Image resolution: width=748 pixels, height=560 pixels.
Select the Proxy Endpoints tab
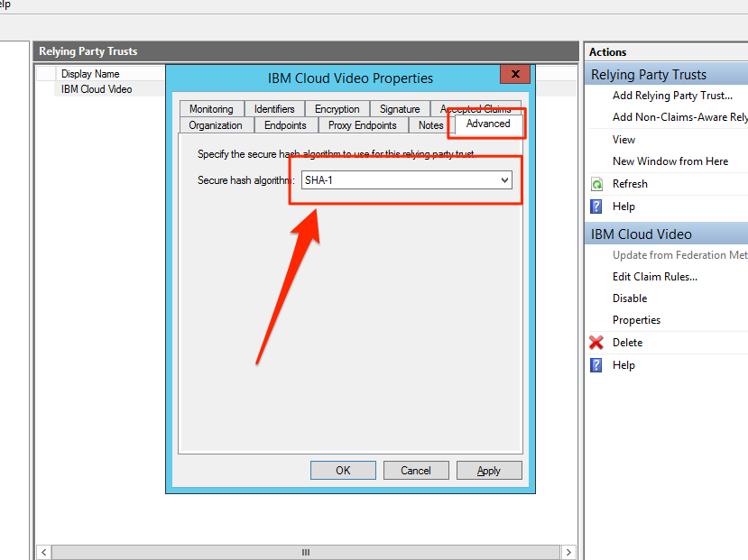tap(363, 125)
